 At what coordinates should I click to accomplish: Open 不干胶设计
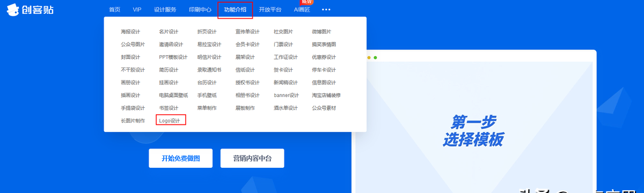pyautogui.click(x=133, y=70)
